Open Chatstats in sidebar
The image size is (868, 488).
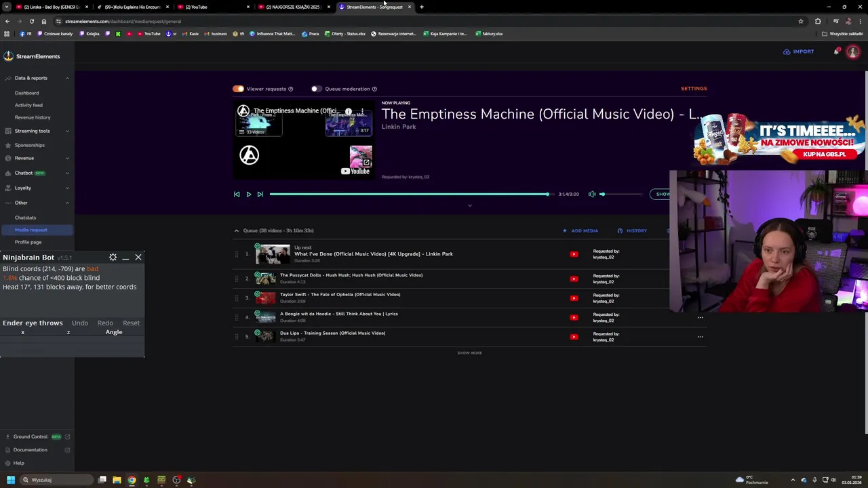pyautogui.click(x=25, y=218)
